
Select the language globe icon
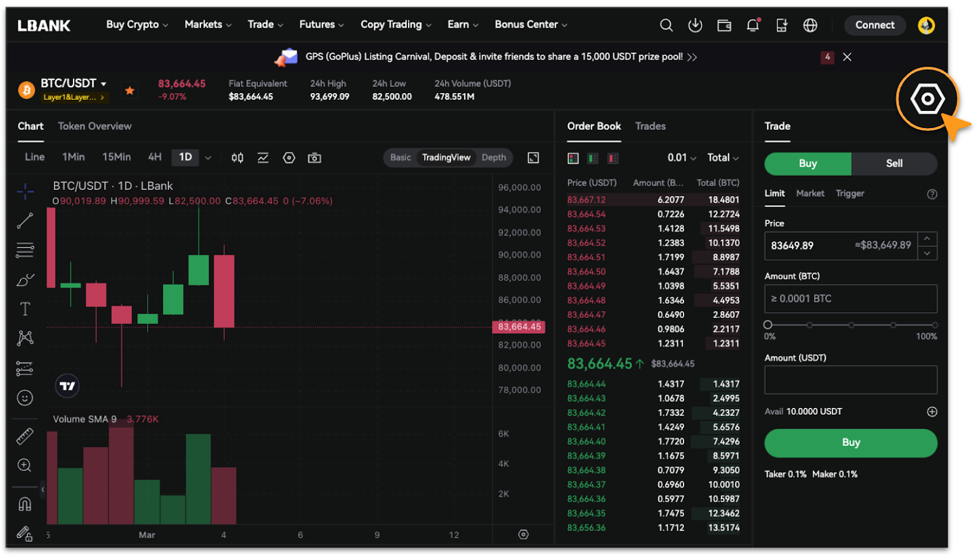[x=810, y=25]
